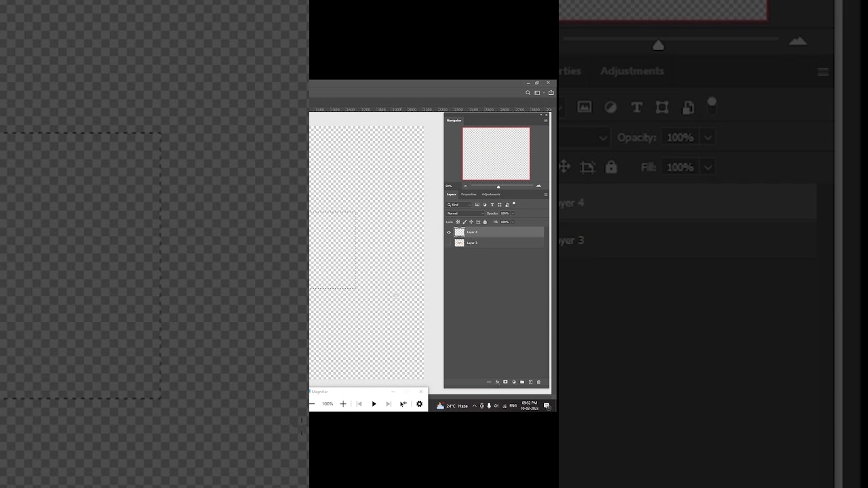Collapse the Navigator panel to icons
This screenshot has height=488, width=868.
coord(540,115)
